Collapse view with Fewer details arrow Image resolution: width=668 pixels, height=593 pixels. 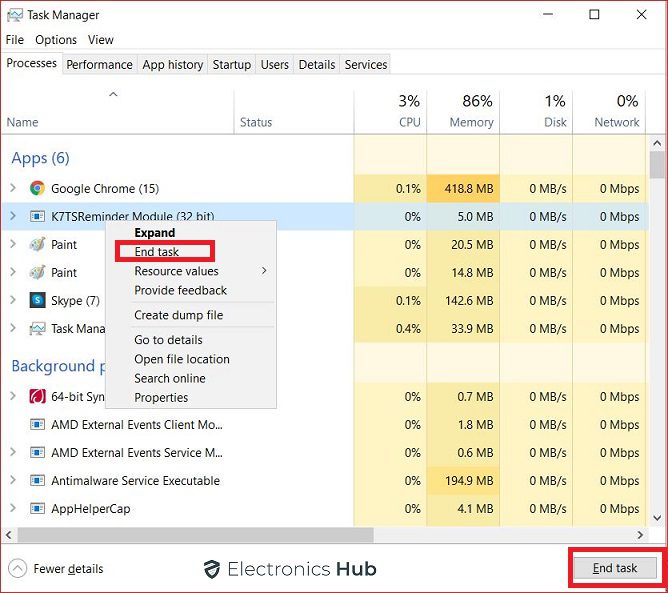(17, 569)
